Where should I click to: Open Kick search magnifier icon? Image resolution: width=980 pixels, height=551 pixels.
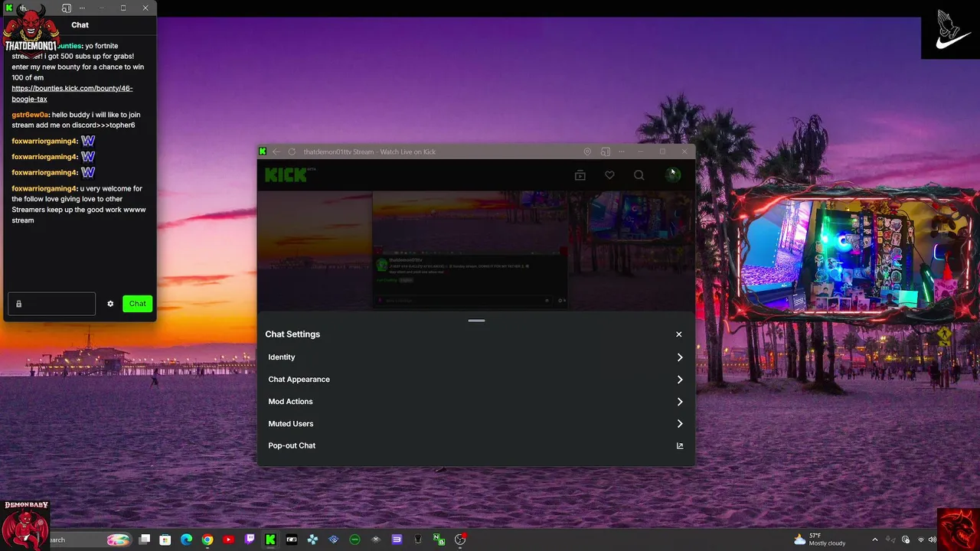(x=639, y=175)
